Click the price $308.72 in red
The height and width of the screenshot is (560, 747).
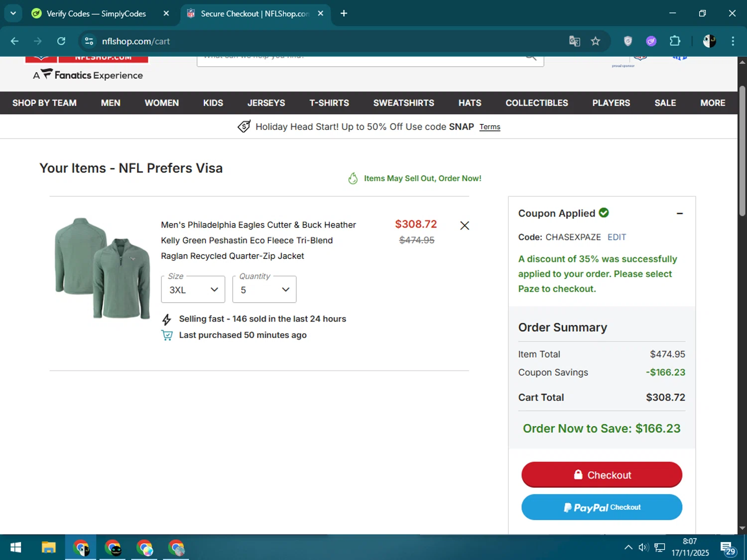(416, 224)
